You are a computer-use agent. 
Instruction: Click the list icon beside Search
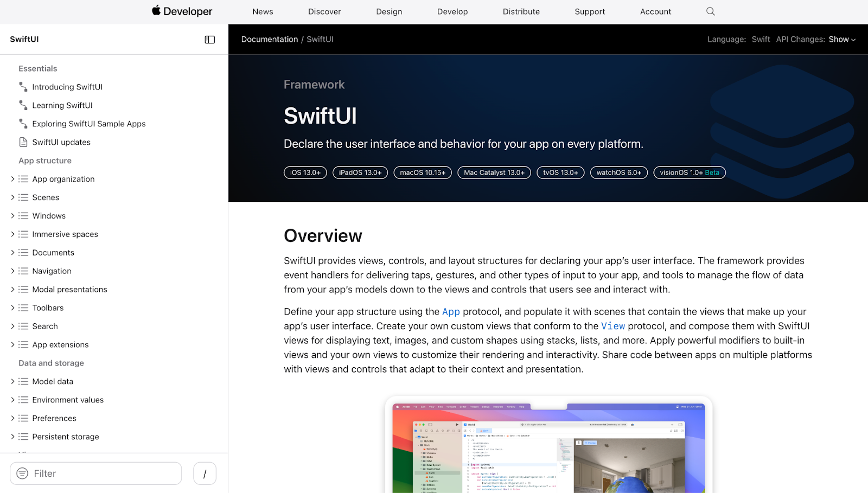point(23,326)
